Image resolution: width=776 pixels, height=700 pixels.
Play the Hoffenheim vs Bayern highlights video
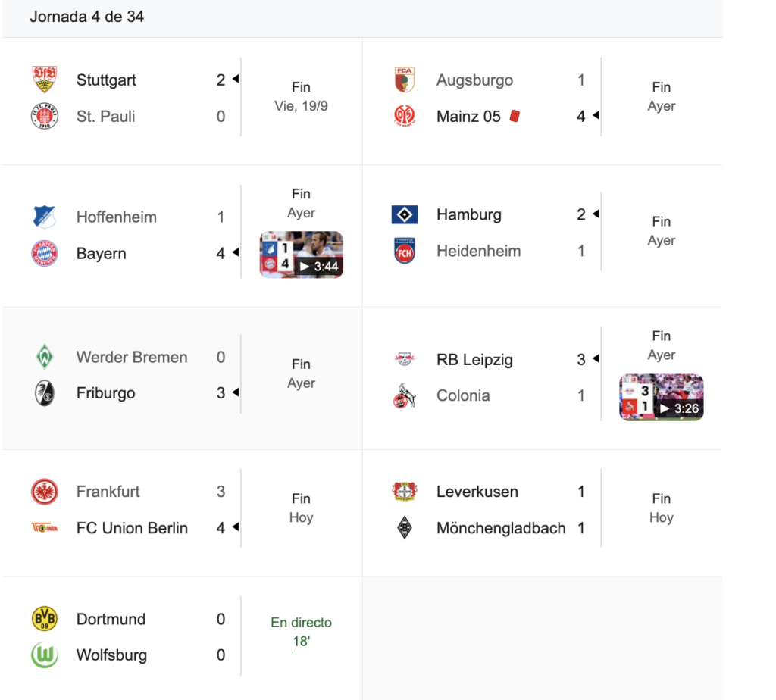pyautogui.click(x=302, y=255)
